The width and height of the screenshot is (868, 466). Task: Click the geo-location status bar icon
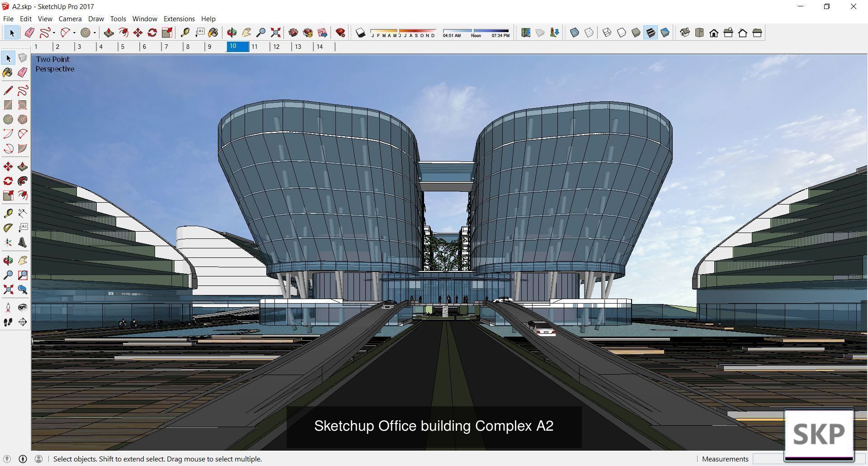[7, 459]
